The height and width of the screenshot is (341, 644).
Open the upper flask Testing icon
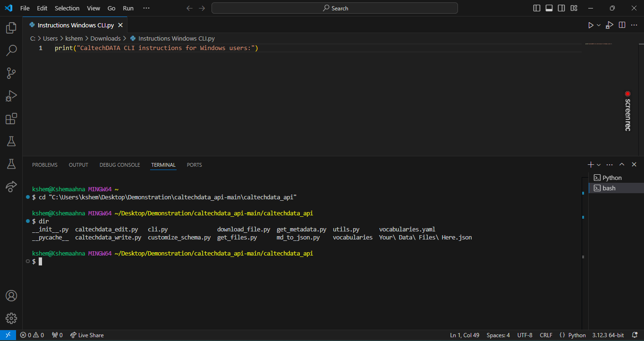pyautogui.click(x=11, y=141)
